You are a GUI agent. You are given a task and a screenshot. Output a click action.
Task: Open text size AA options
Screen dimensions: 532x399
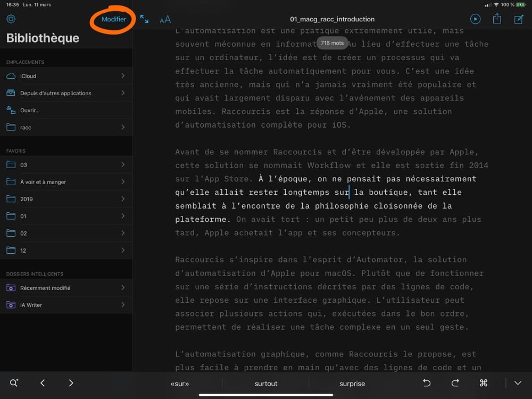coord(165,20)
